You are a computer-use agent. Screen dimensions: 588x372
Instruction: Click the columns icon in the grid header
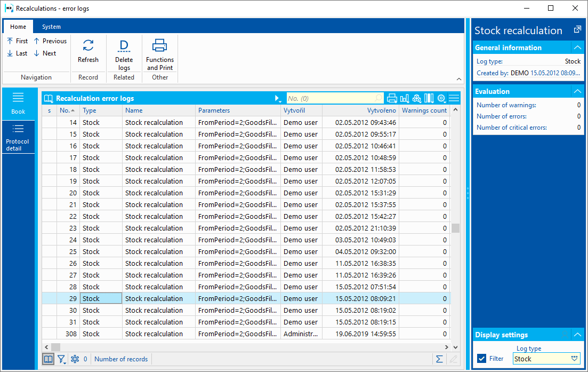[429, 98]
